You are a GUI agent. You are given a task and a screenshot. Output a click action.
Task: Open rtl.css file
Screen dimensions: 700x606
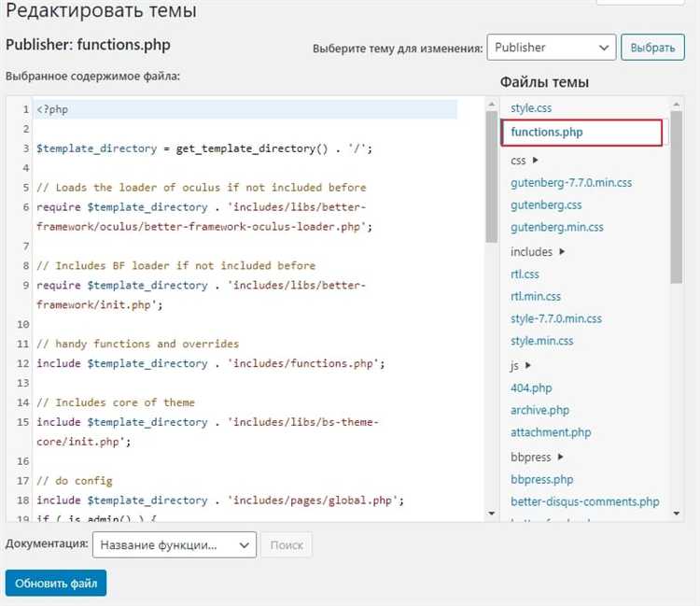pyautogui.click(x=525, y=275)
